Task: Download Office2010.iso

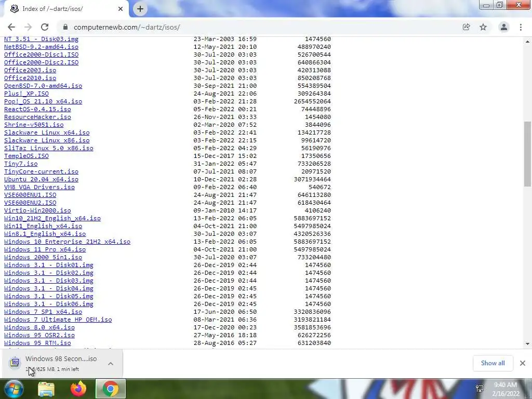Action: pyautogui.click(x=30, y=78)
